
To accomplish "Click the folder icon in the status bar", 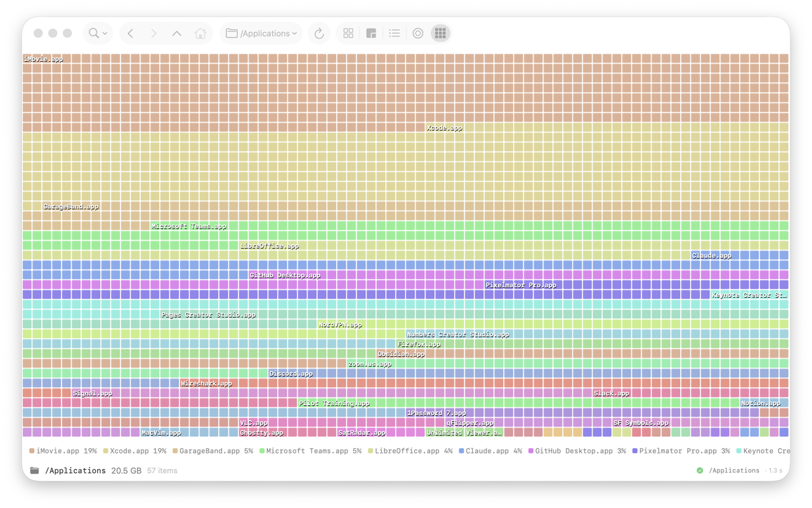I will pyautogui.click(x=34, y=471).
